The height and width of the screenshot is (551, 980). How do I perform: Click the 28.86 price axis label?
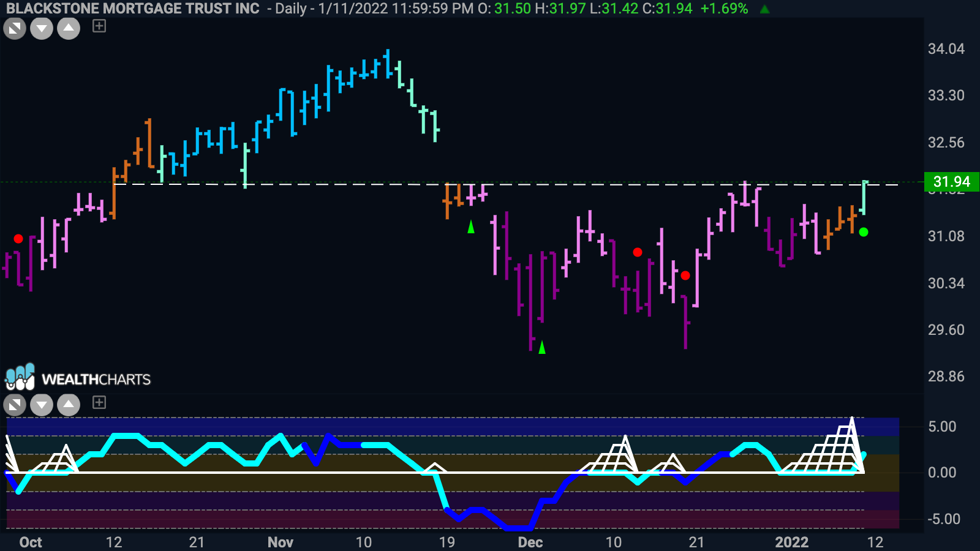coord(946,377)
